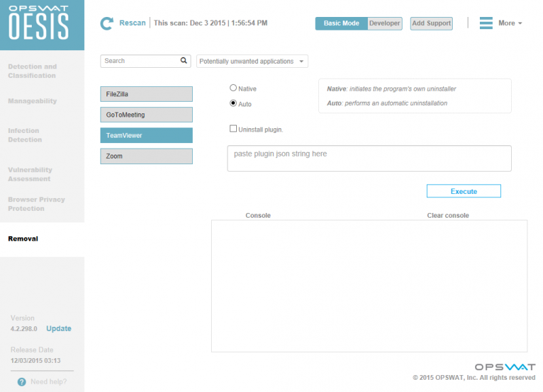Enable the Uninstall plugin checkbox

point(233,129)
